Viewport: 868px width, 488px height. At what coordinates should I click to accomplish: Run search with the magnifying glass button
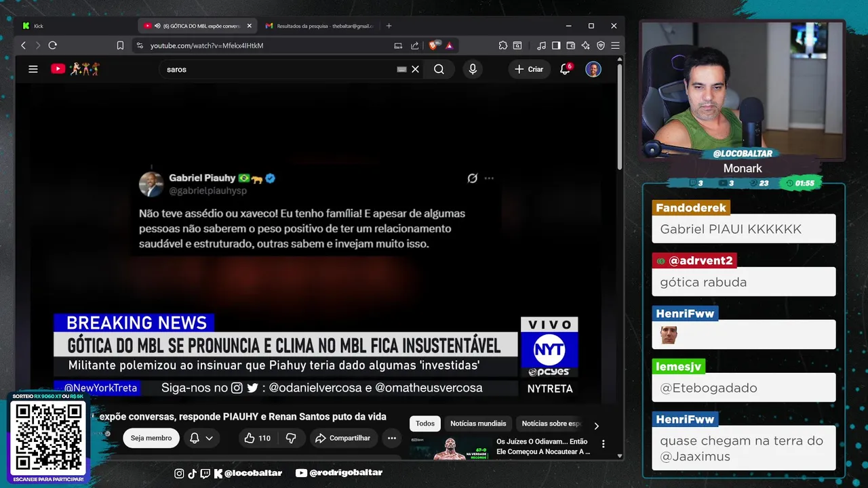pyautogui.click(x=439, y=69)
